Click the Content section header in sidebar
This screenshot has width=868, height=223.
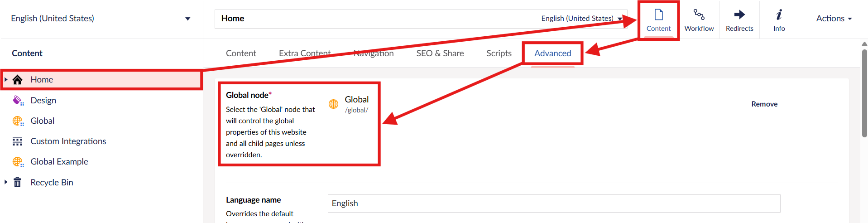pos(27,53)
